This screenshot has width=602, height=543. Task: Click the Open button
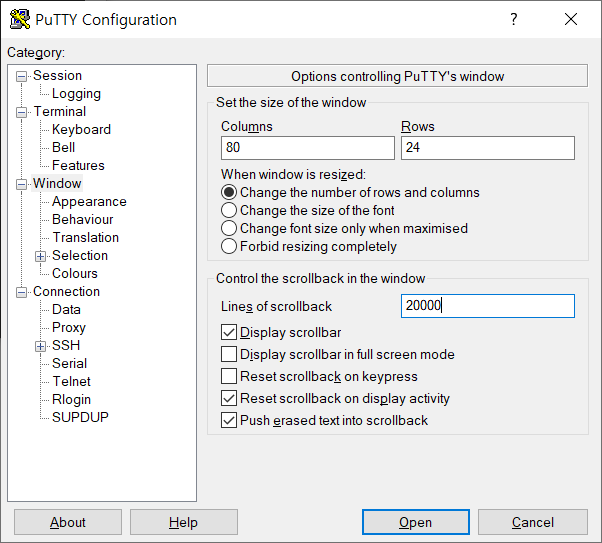pos(416,522)
